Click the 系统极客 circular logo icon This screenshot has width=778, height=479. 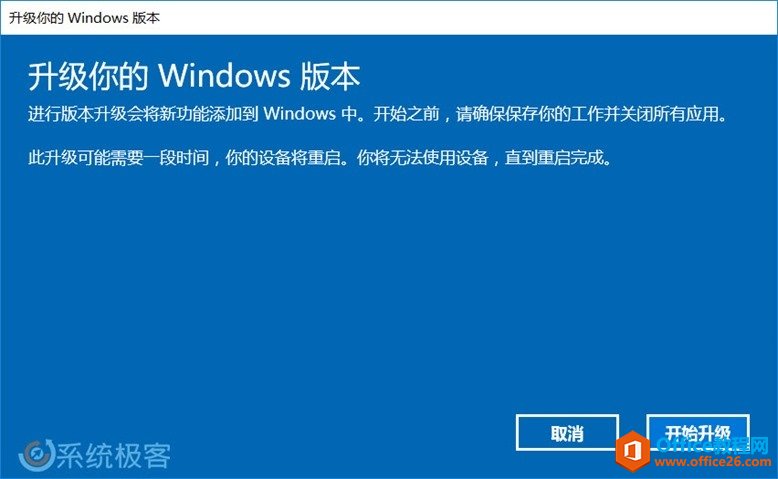36,455
